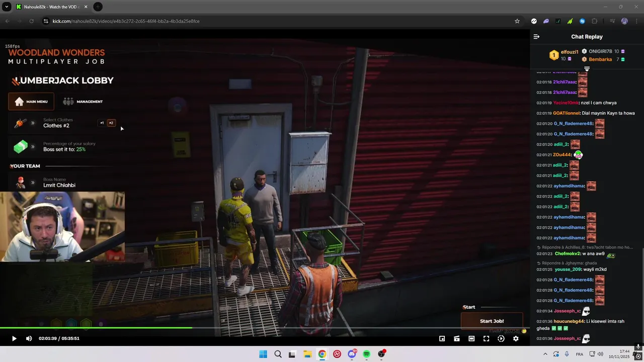Go forward in browser history
Screen dimensions: 644x362
tap(19, 21)
